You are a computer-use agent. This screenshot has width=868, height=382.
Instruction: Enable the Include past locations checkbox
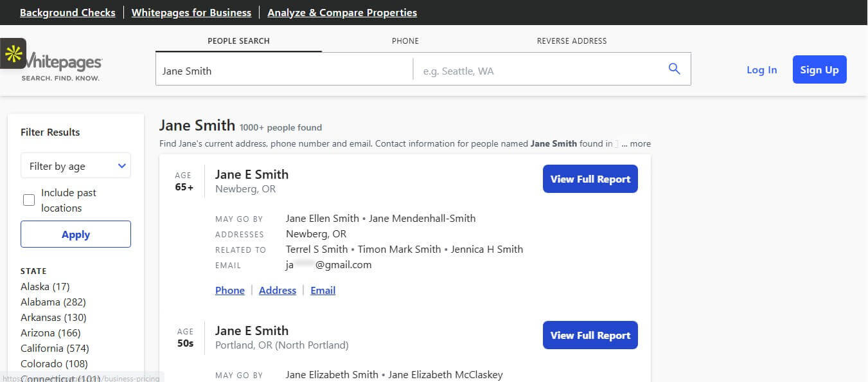click(x=28, y=200)
